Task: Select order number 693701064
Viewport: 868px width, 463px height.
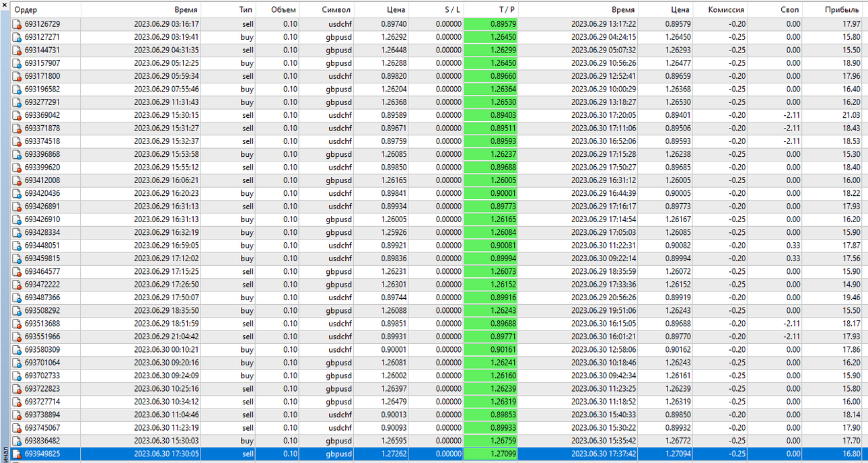Action: 42,363
